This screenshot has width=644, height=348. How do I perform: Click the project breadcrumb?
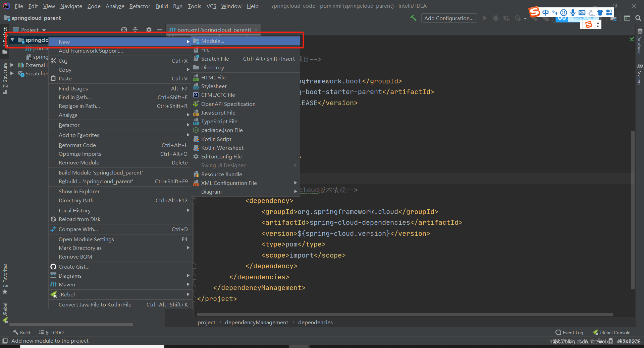point(206,322)
